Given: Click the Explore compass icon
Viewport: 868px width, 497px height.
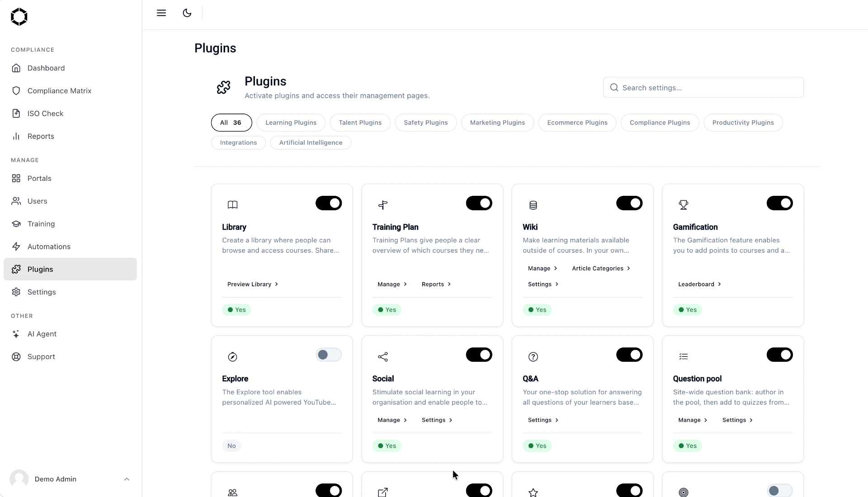Looking at the screenshot, I should coord(232,357).
